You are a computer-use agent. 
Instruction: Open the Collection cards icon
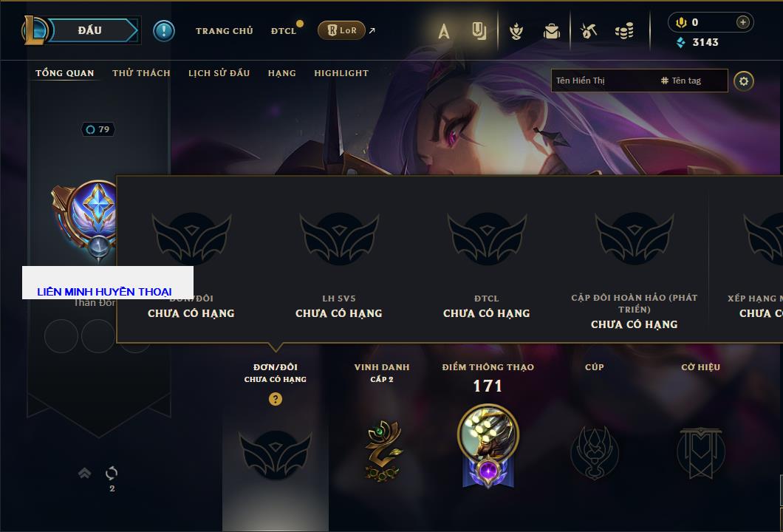click(x=479, y=31)
